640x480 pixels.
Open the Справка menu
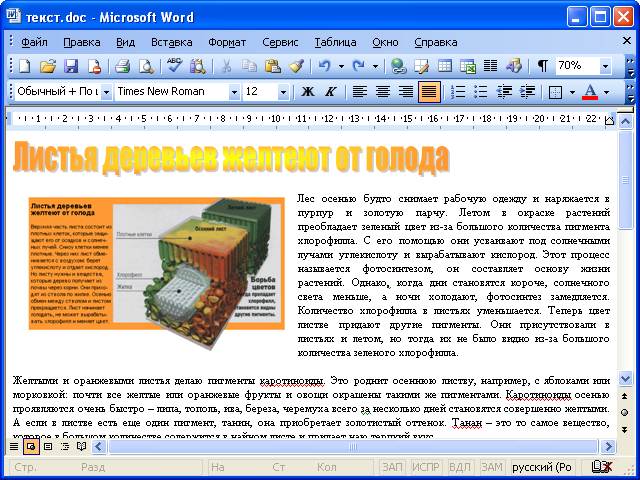436,42
